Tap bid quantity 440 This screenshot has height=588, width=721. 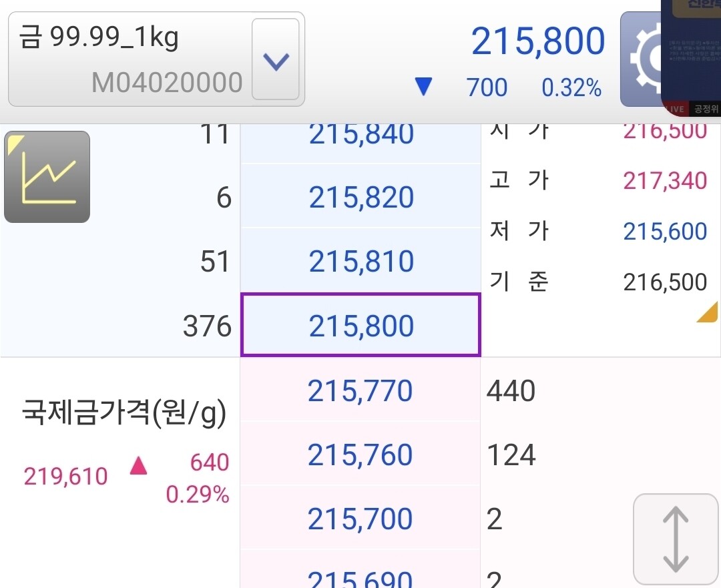click(x=511, y=390)
